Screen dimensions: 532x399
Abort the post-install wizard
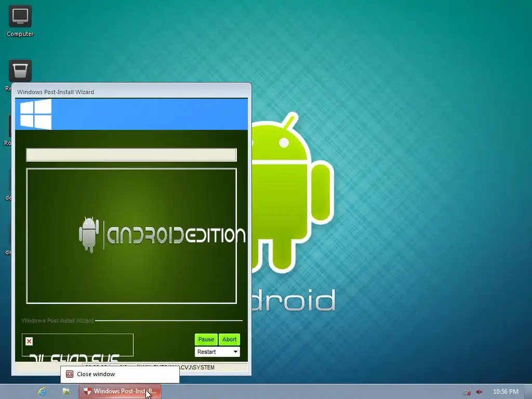pyautogui.click(x=229, y=339)
